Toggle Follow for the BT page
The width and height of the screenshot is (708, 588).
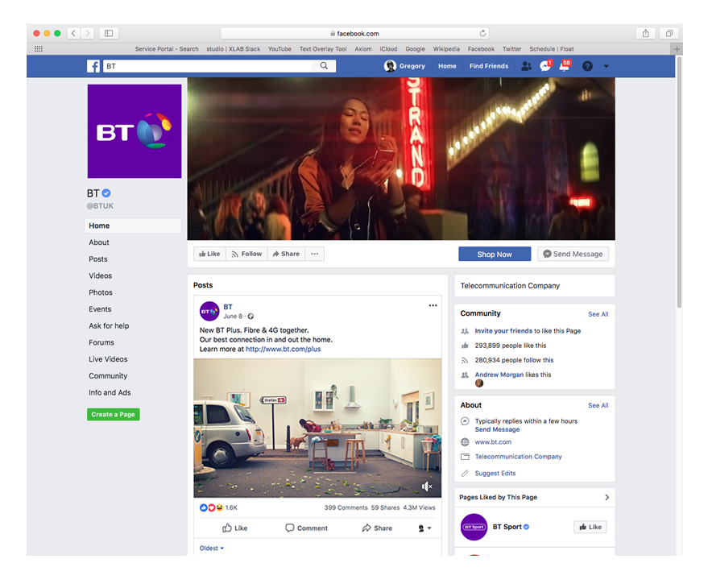coord(246,254)
